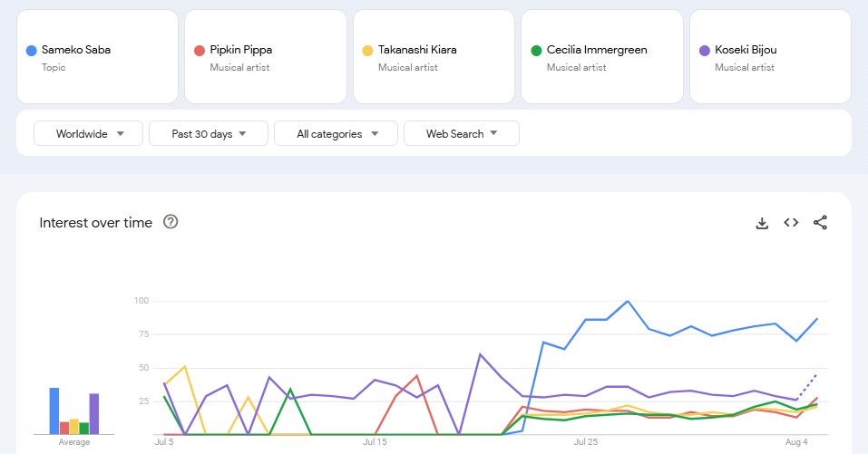This screenshot has height=454, width=868.
Task: Click the blue line peak at 100
Action: [628, 302]
